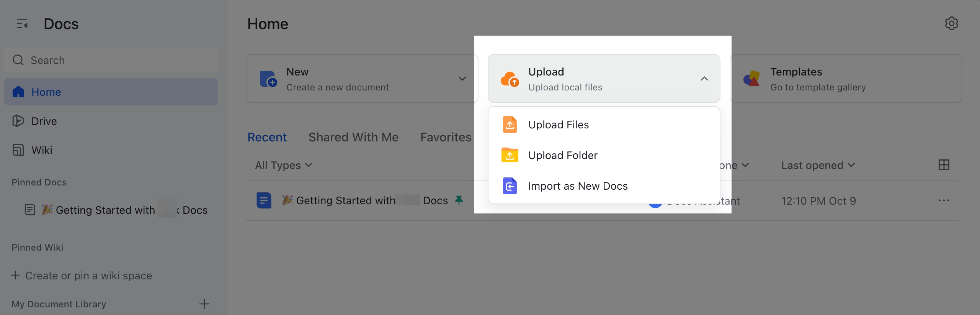Open Drive in the sidebar
The height and width of the screenshot is (315, 980).
[111, 121]
